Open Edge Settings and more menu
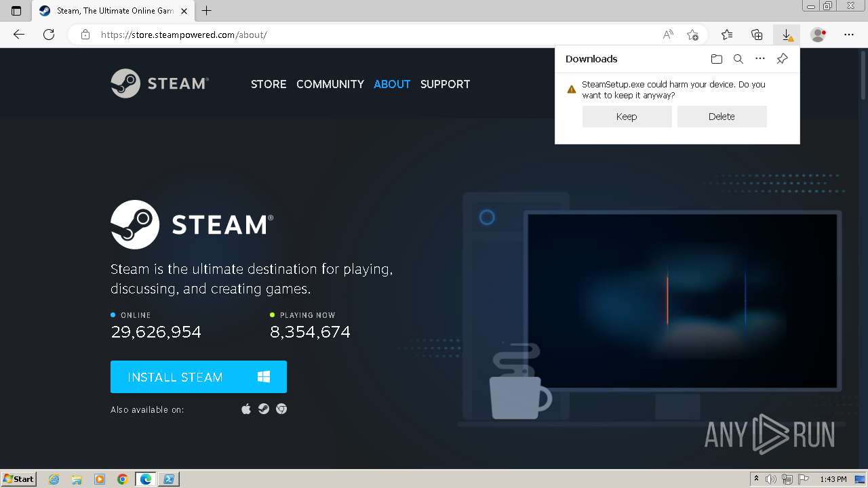This screenshot has height=488, width=868. click(x=849, y=35)
